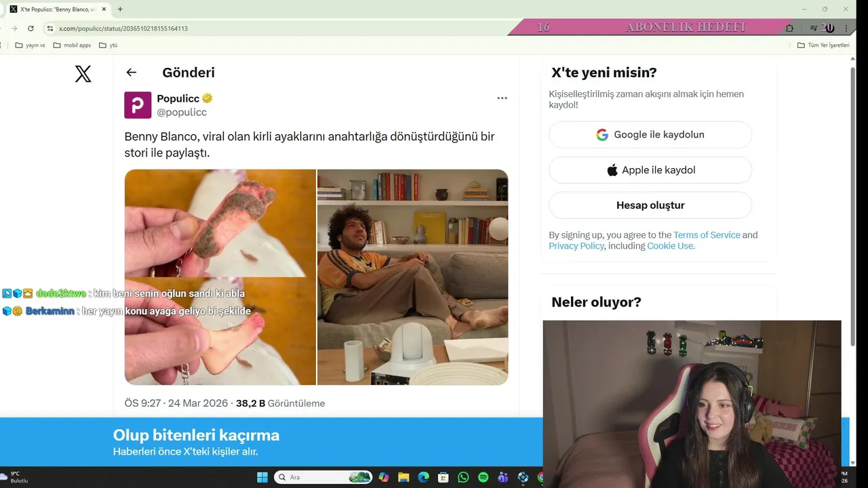The height and width of the screenshot is (488, 868).
Task: Open the extensions puzzle icon in the toolbar
Action: pos(789,28)
